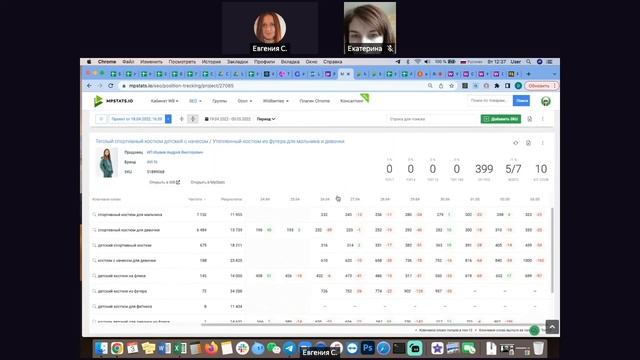640x360 pixels.
Task: Open the Справка menu
Action: point(333,62)
